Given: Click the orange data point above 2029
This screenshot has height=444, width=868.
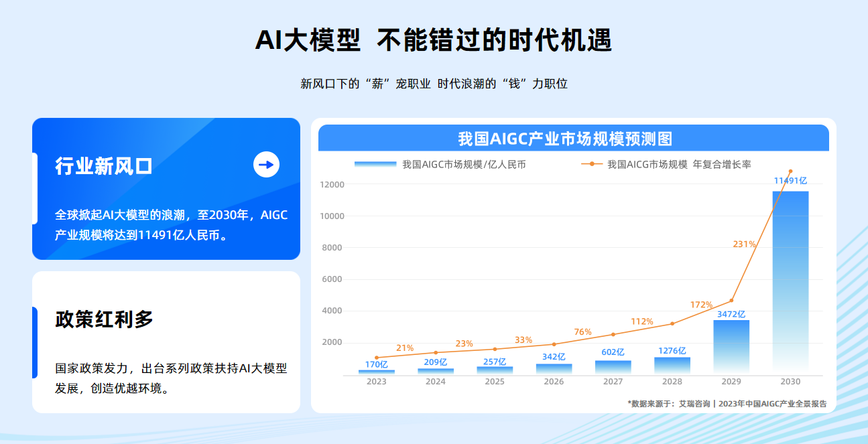Looking at the screenshot, I should coord(731,300).
